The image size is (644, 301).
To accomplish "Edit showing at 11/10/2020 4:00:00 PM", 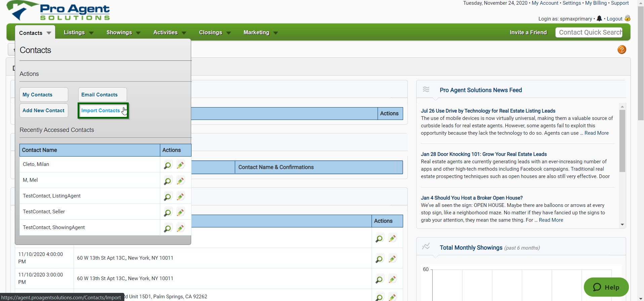I will coord(392,259).
